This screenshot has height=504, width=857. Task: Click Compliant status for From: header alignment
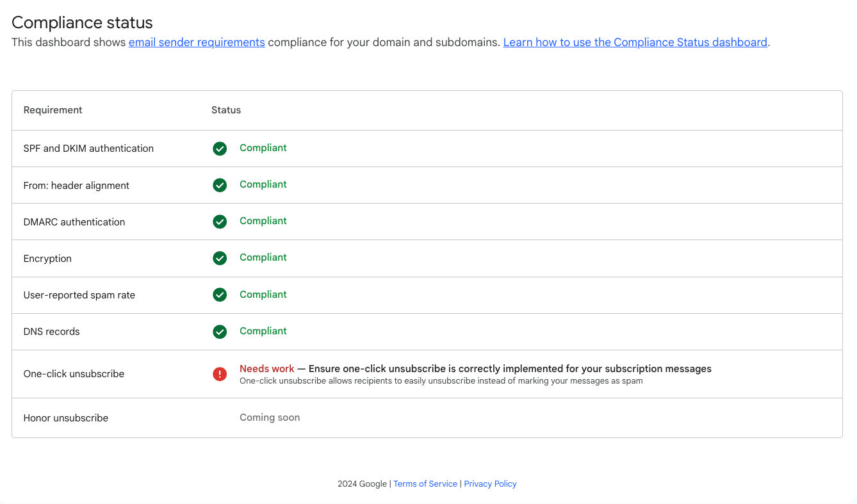263,184
